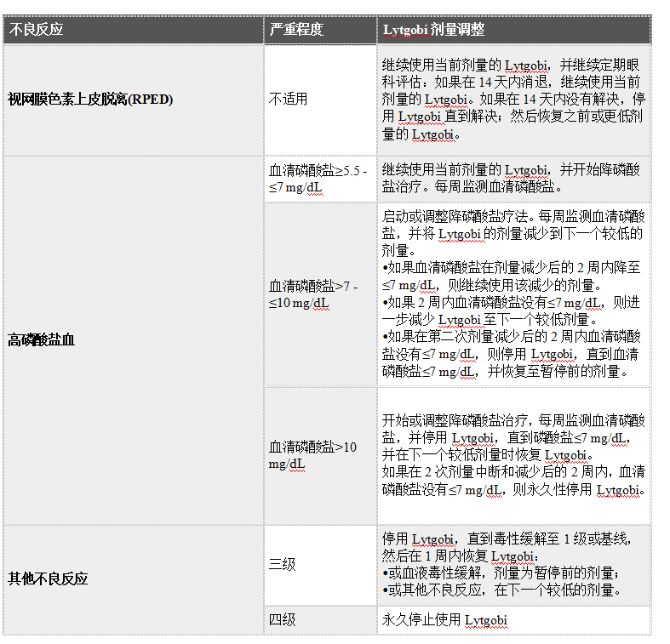This screenshot has height=644, width=670.
Task: Select the cell '视网膜色素上皮脱离(RPED)'
Action: pyautogui.click(x=134, y=100)
